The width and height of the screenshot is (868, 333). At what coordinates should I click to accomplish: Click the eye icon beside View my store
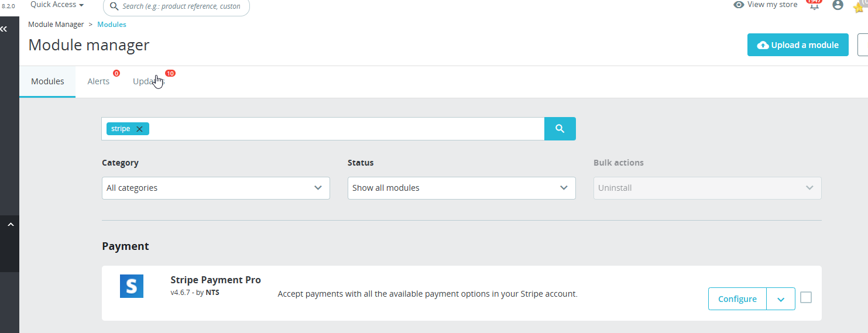tap(739, 5)
